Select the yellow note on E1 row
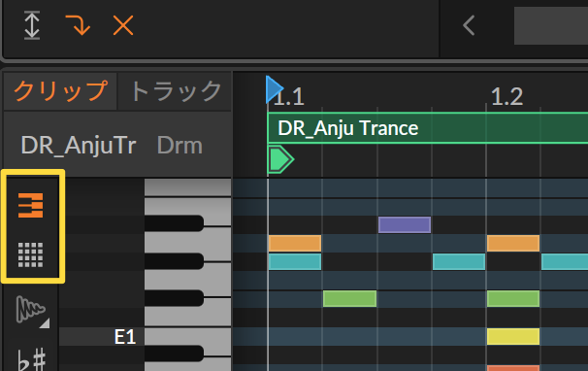 coord(513,336)
